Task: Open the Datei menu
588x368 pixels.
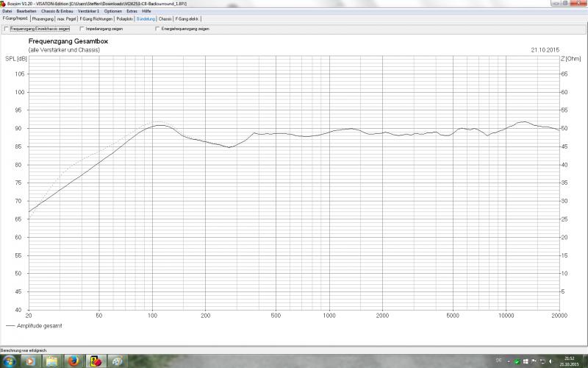Action: pyautogui.click(x=7, y=11)
